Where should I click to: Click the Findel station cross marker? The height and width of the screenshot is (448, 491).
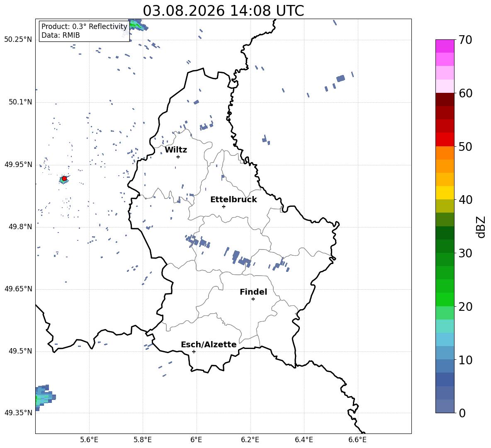point(253,299)
